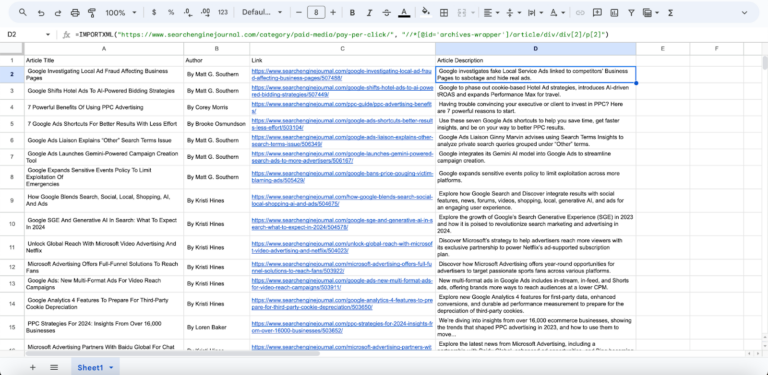Select the Article Title header cell
768x375 pixels.
104,60
